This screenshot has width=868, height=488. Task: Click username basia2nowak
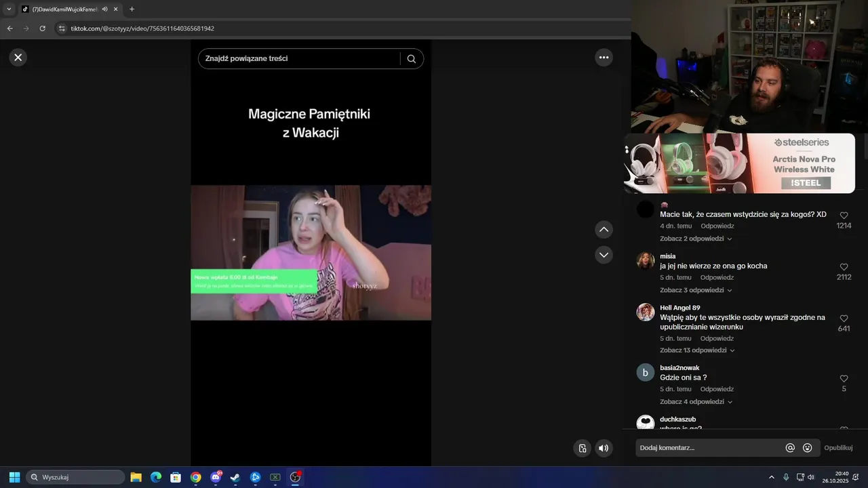tap(679, 368)
